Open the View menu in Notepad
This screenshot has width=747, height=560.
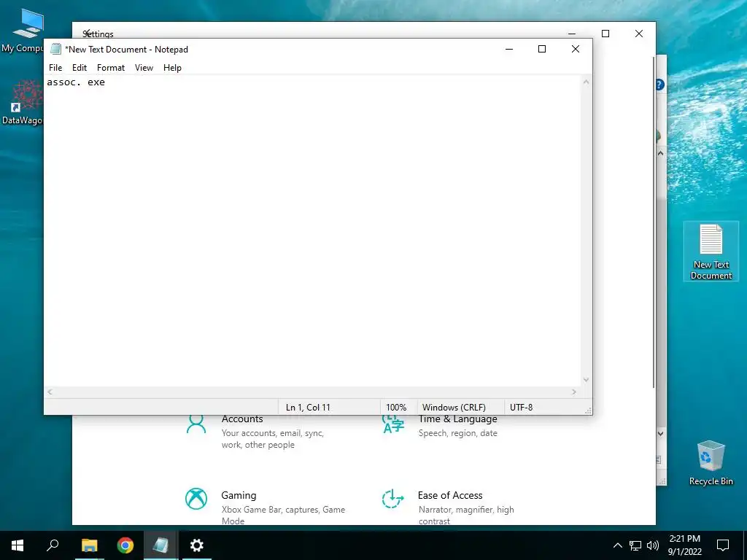[x=144, y=68]
